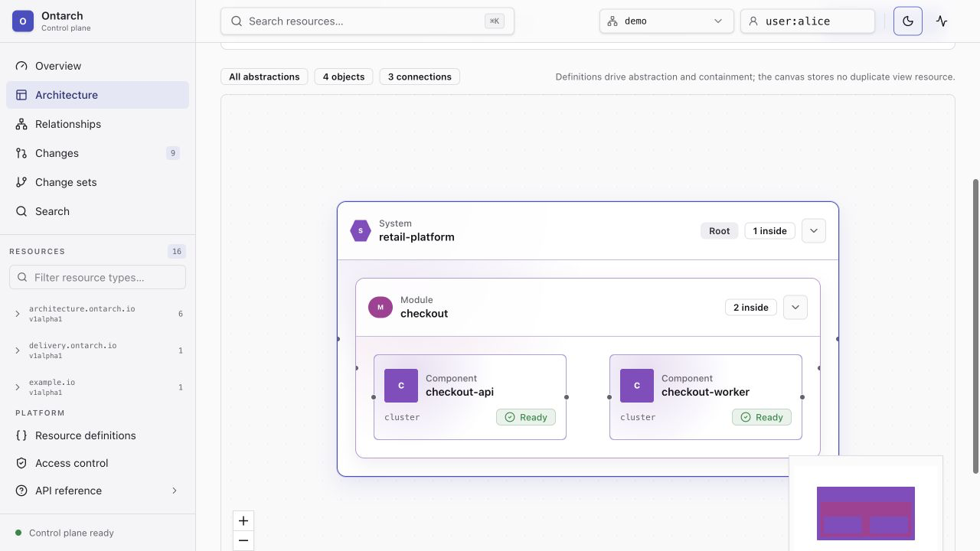Image resolution: width=980 pixels, height=551 pixels.
Task: Click the Root badge
Action: pyautogui.click(x=720, y=230)
